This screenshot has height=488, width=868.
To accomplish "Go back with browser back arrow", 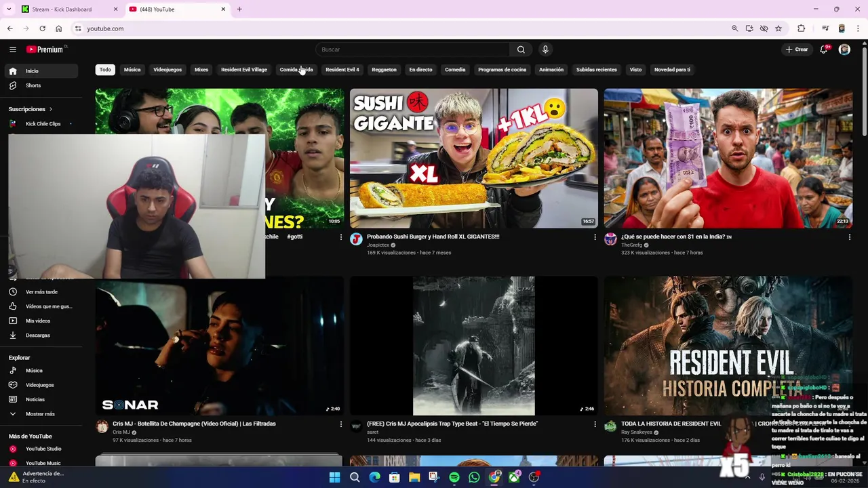I will pos(9,28).
